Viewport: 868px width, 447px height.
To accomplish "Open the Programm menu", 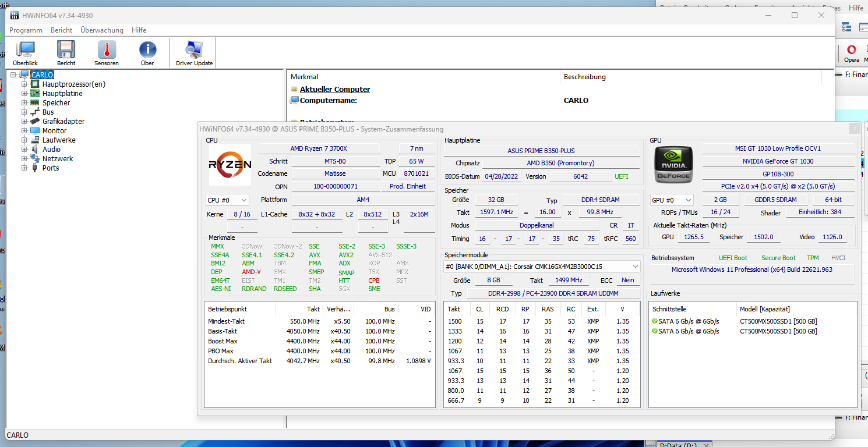I will click(26, 30).
